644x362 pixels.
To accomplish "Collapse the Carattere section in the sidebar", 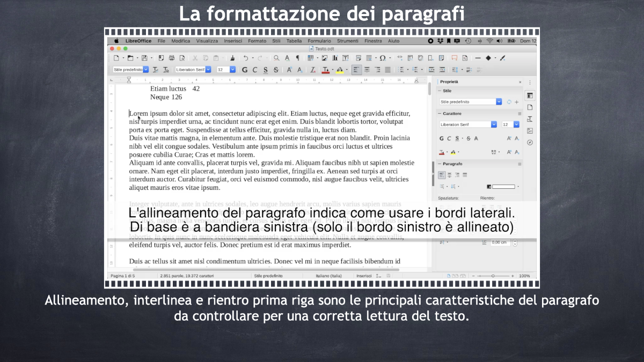I will (440, 114).
